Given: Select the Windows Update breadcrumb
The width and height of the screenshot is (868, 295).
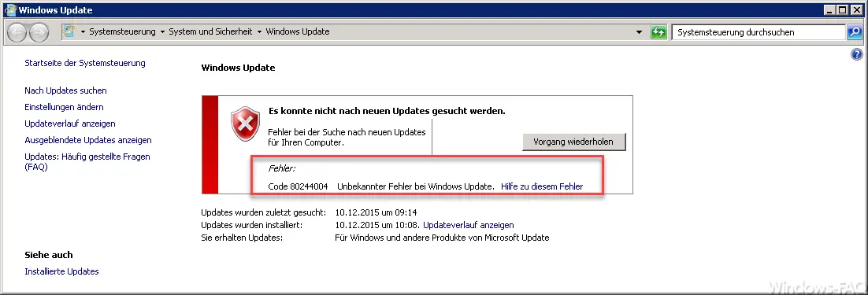Looking at the screenshot, I should pyautogui.click(x=298, y=32).
